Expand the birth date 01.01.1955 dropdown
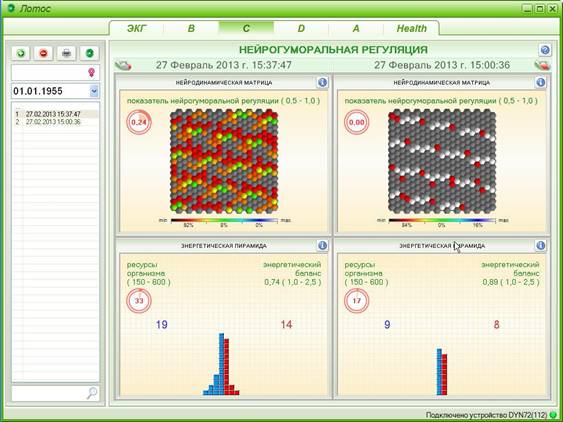The width and height of the screenshot is (563, 422). pos(94,91)
